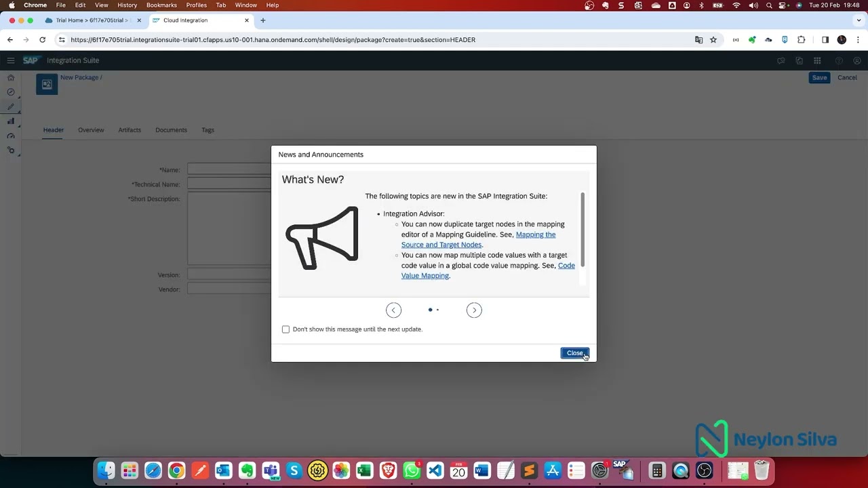Close the Cloud Integration browser tab
The image size is (868, 488).
[x=247, y=20]
